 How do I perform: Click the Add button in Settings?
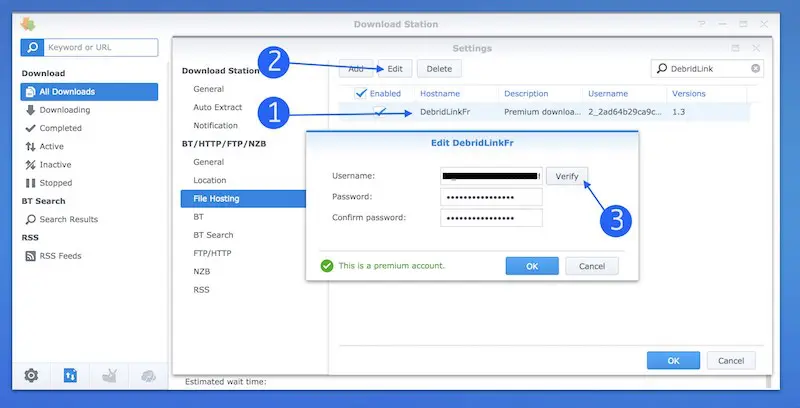point(356,69)
